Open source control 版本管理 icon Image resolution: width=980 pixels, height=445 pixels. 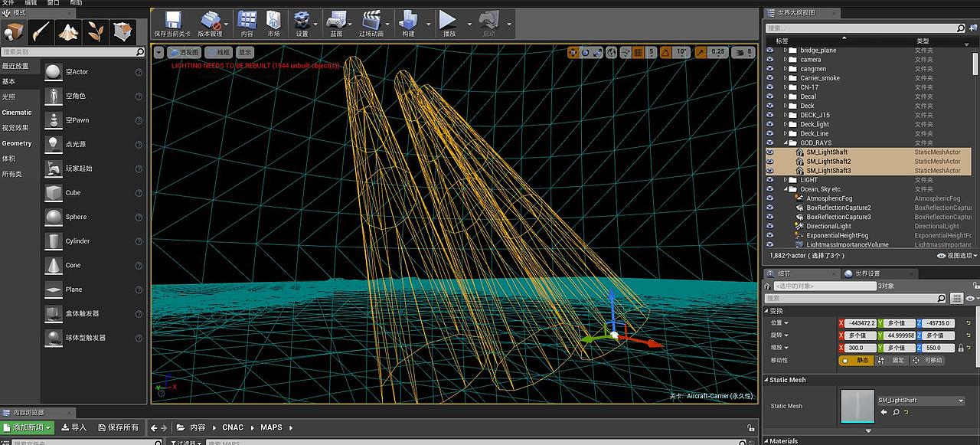211,20
